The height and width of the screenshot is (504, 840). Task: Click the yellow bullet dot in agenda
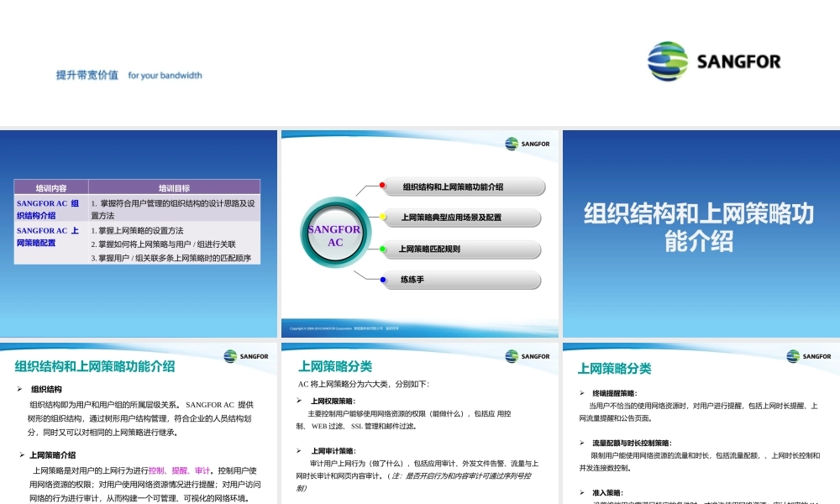382,217
